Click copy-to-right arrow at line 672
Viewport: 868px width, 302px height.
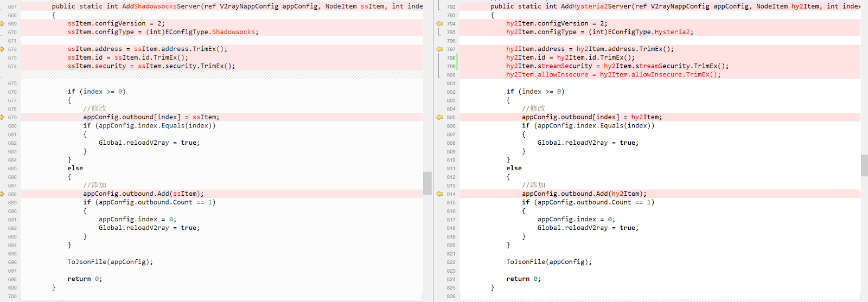(2, 49)
